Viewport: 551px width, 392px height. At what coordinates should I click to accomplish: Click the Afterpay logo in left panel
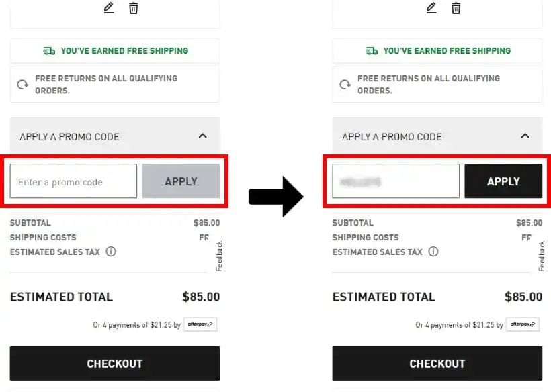coord(200,324)
